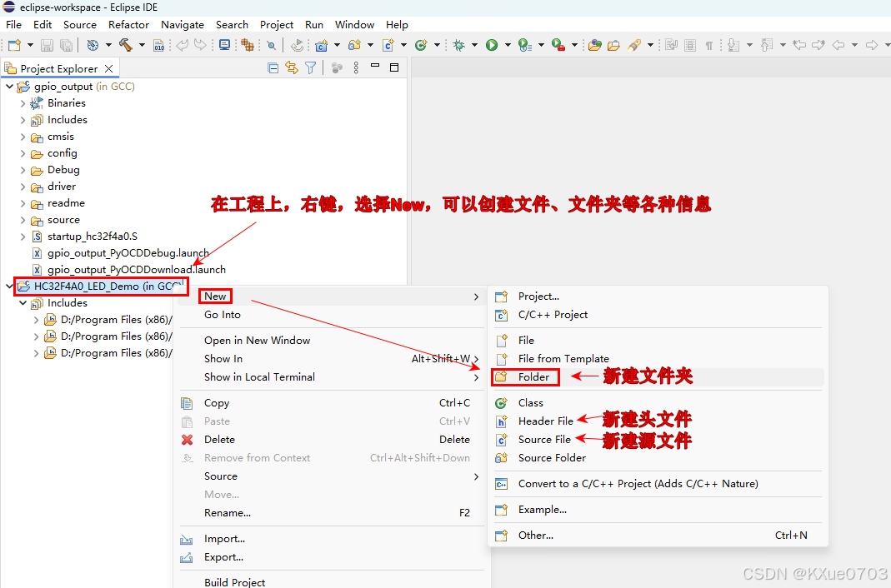Viewport: 891px width, 588px height.
Task: Click the Next Annotation icon
Action: pyautogui.click(x=733, y=46)
